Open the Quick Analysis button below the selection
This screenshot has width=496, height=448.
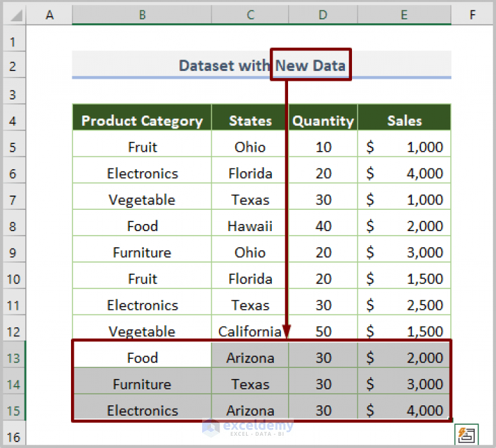click(466, 434)
